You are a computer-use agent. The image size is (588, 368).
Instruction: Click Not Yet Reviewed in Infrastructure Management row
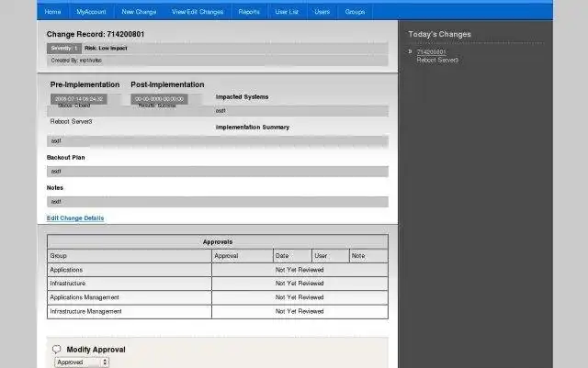[x=300, y=311]
